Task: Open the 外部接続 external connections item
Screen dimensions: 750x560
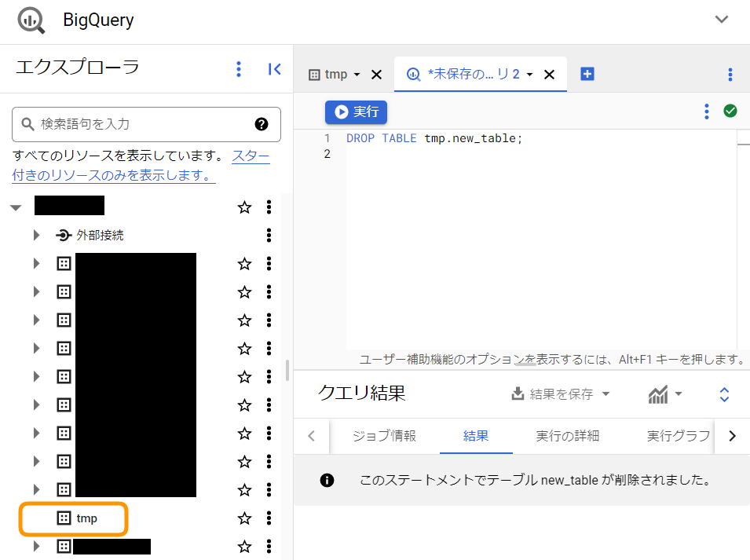Action: click(x=90, y=235)
